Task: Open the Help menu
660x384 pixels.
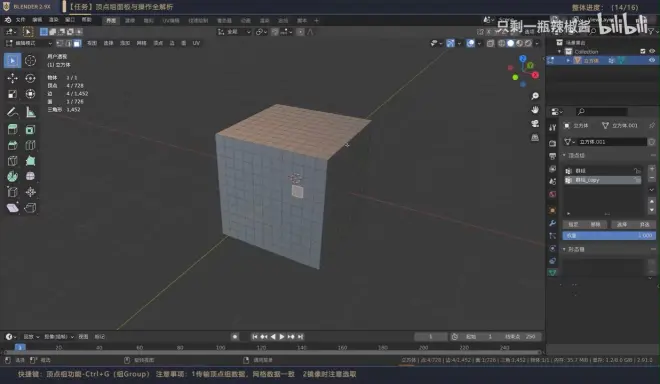Action: (86, 20)
